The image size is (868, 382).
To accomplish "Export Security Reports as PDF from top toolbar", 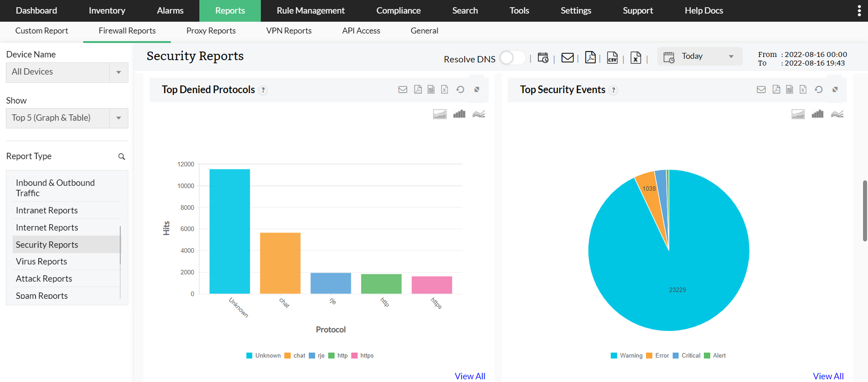I will click(x=590, y=57).
